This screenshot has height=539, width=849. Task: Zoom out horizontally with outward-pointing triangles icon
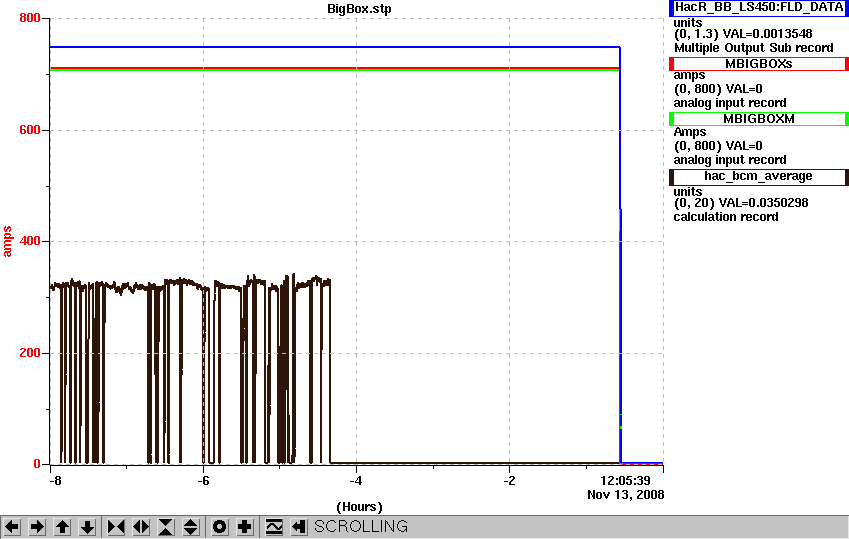coord(141,527)
